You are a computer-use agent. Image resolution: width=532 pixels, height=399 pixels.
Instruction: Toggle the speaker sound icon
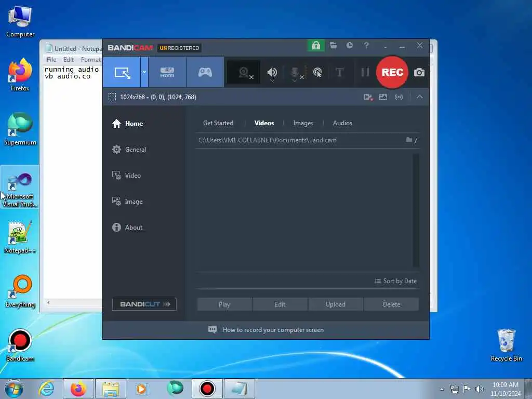(x=272, y=72)
